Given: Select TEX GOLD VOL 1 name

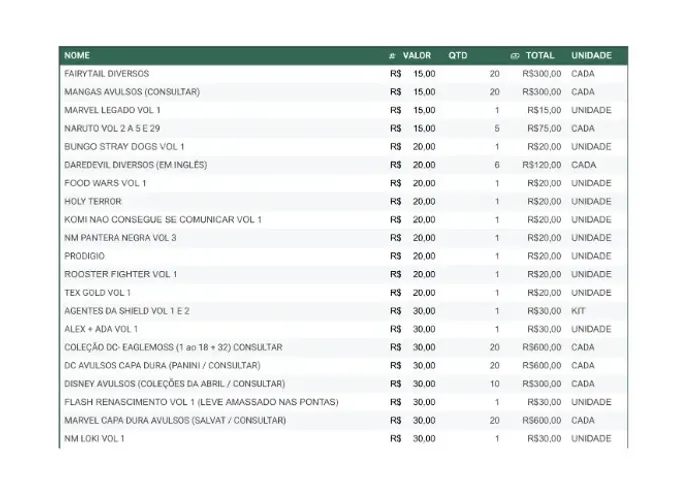Looking at the screenshot, I should pos(97,293).
